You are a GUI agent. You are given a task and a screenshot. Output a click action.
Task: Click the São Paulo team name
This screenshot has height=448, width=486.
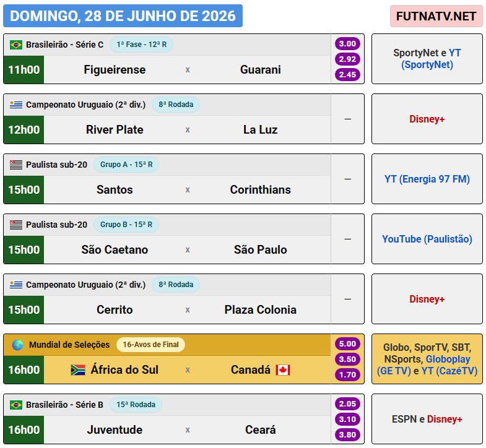pyautogui.click(x=261, y=250)
